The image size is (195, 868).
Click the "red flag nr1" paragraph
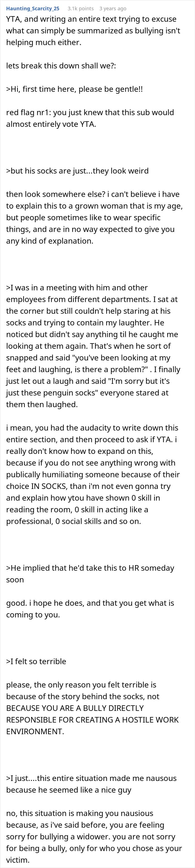click(90, 118)
